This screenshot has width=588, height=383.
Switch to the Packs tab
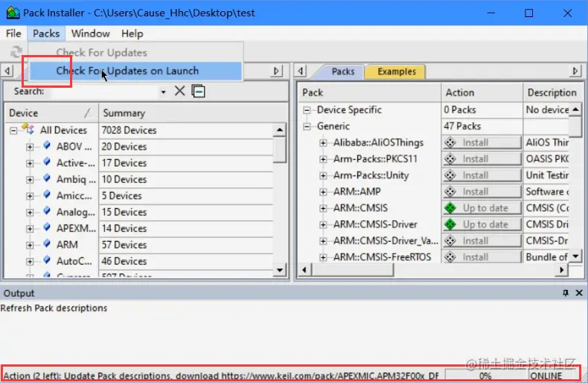pos(342,71)
